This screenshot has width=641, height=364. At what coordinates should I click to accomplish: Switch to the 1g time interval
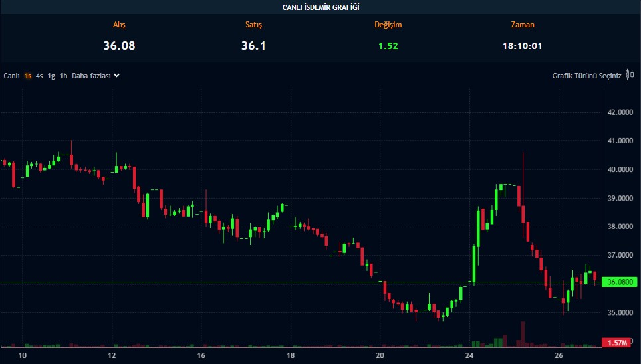[51, 76]
